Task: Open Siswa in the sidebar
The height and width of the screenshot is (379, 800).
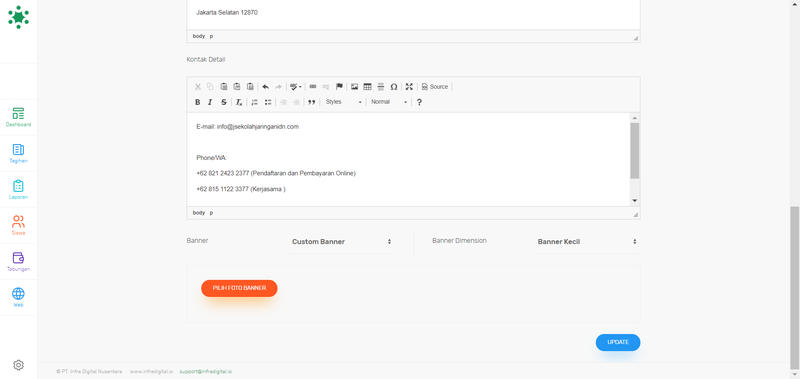Action: click(x=18, y=225)
